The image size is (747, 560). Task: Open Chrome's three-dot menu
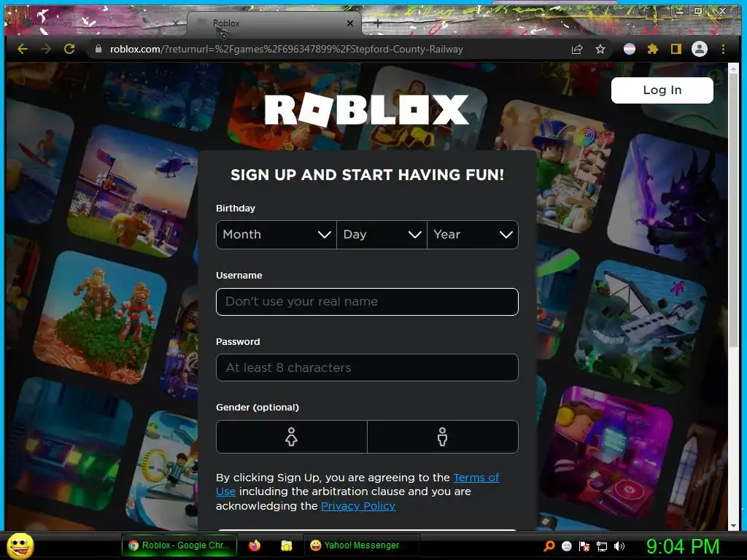click(x=723, y=49)
